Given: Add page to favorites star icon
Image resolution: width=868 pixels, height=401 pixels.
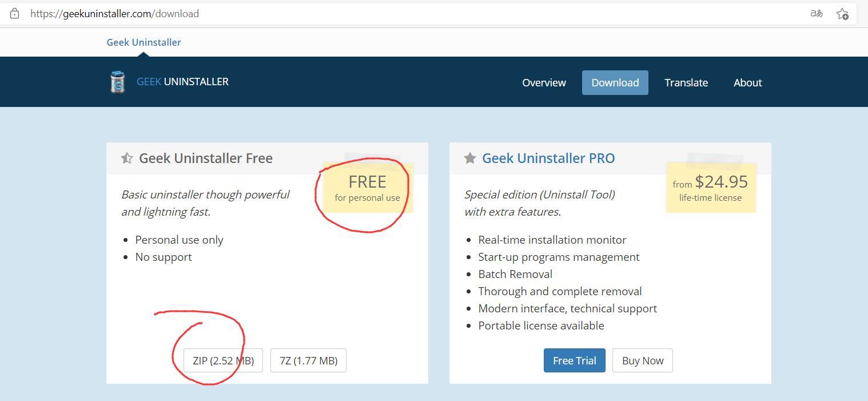Looking at the screenshot, I should coord(842,14).
